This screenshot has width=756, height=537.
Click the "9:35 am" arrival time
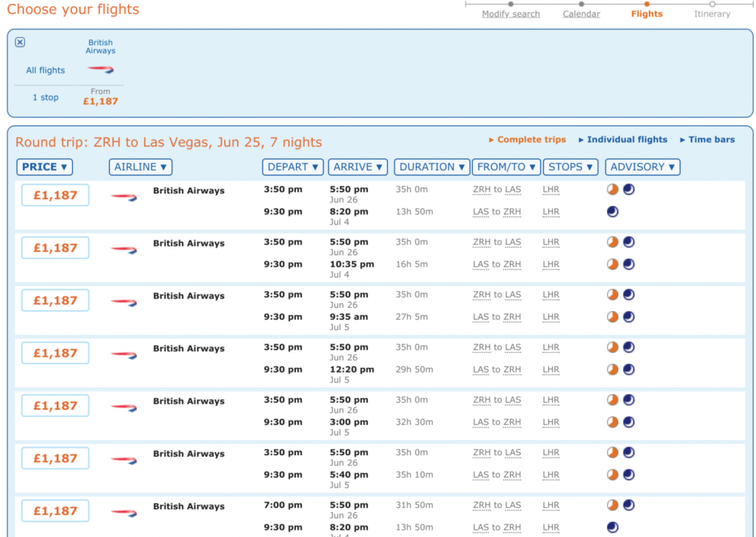point(349,316)
